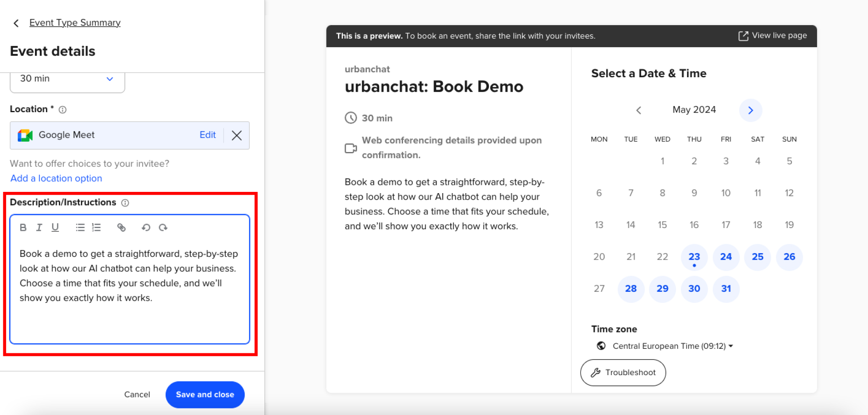Screen dimensions: 868x415
Task: Open the Event Type Summary link
Action: click(75, 23)
